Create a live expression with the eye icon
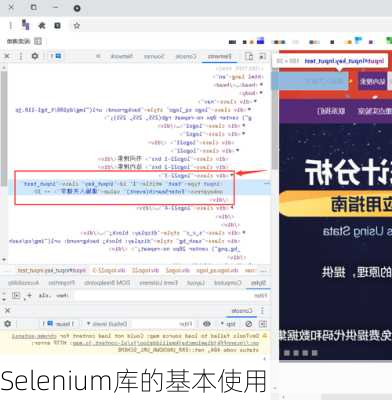 click(207, 324)
